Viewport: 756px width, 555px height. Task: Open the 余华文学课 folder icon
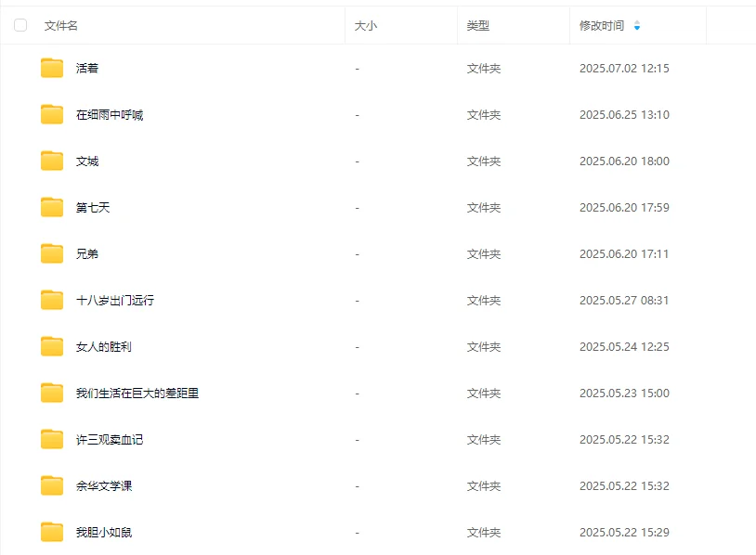[x=52, y=485]
